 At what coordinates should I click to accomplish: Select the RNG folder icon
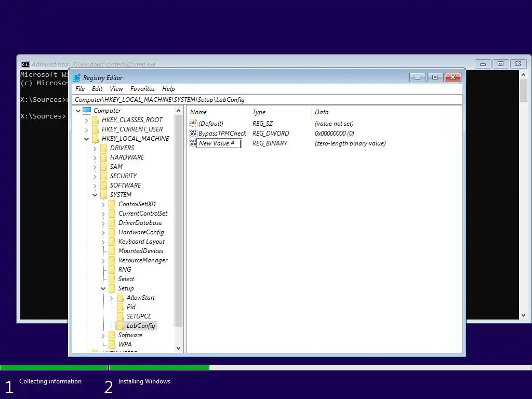[x=112, y=270]
